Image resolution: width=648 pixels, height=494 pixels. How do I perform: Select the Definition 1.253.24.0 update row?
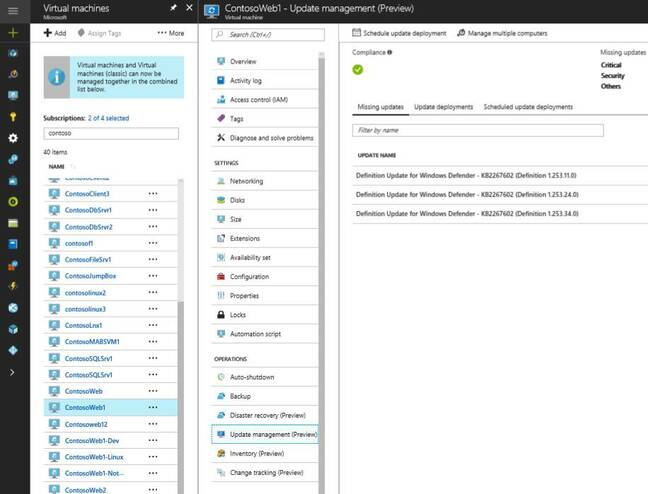[500, 194]
